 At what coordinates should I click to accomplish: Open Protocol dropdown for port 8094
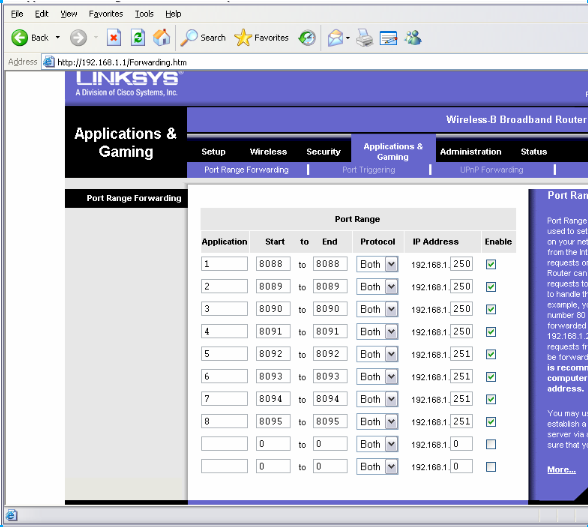(377, 399)
